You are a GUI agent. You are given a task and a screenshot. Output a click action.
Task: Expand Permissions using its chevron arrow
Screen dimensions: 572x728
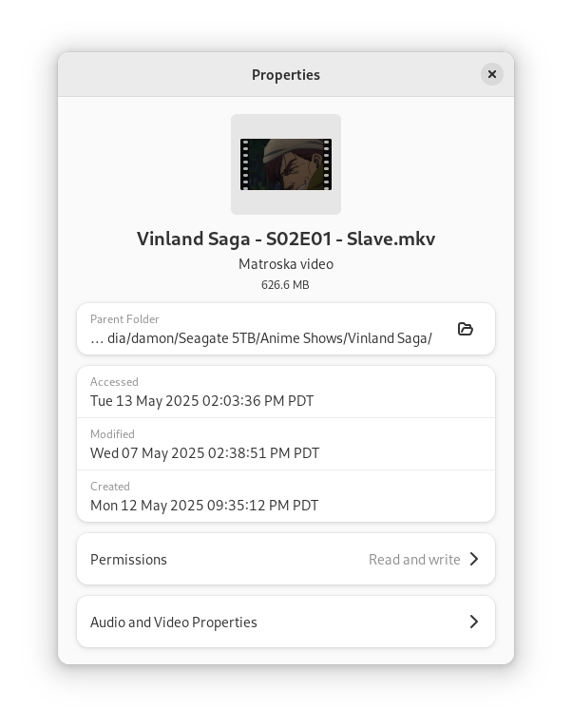click(474, 559)
